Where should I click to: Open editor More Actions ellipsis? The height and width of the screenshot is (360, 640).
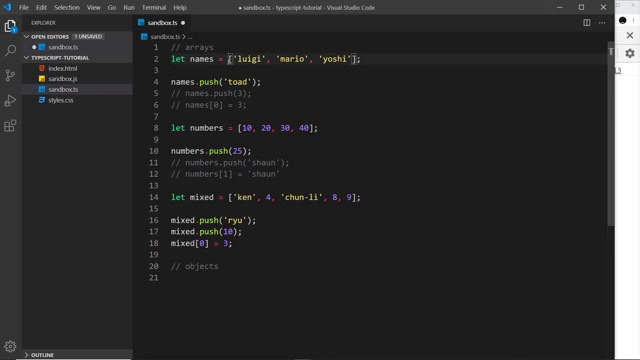coord(602,23)
